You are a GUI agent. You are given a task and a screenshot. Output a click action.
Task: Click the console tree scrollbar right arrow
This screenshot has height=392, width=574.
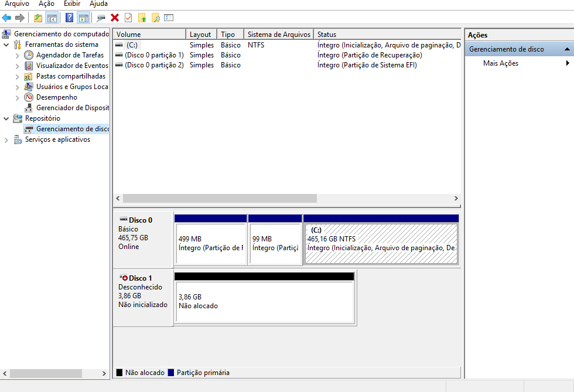click(x=104, y=373)
